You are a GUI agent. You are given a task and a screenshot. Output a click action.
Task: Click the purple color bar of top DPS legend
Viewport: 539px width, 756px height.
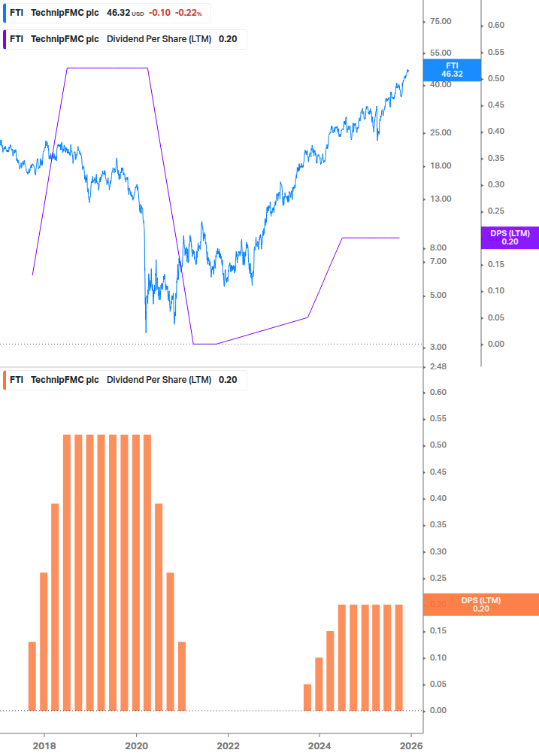pyautogui.click(x=5, y=40)
